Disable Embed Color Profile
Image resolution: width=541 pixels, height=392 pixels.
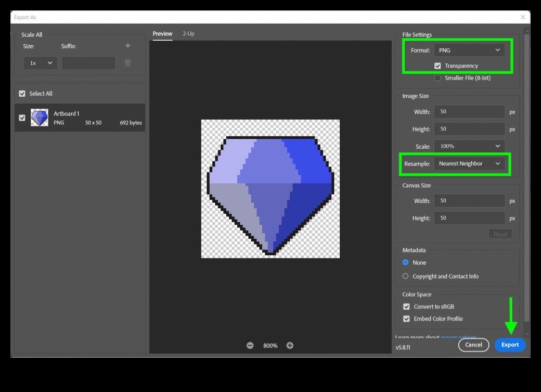point(406,319)
